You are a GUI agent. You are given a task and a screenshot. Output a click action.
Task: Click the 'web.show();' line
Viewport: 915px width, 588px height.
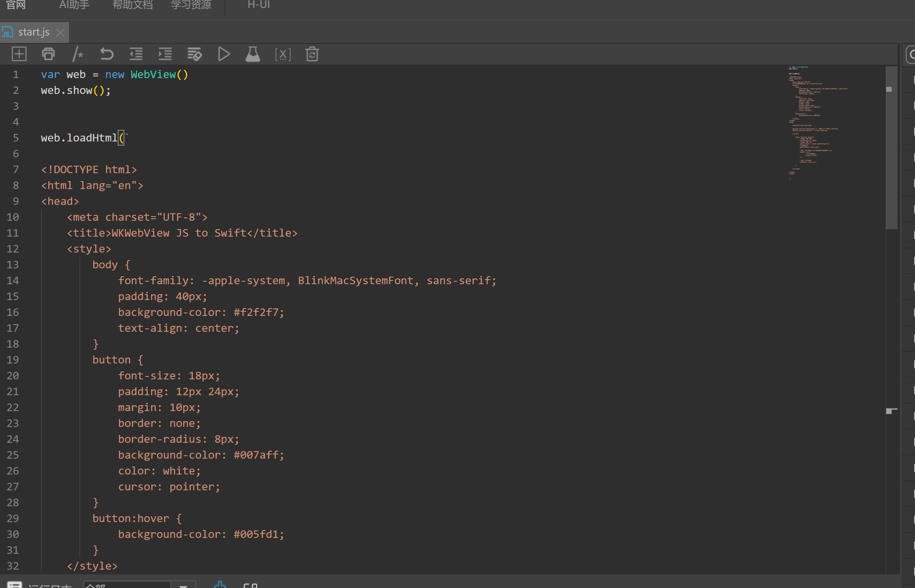[x=76, y=91]
